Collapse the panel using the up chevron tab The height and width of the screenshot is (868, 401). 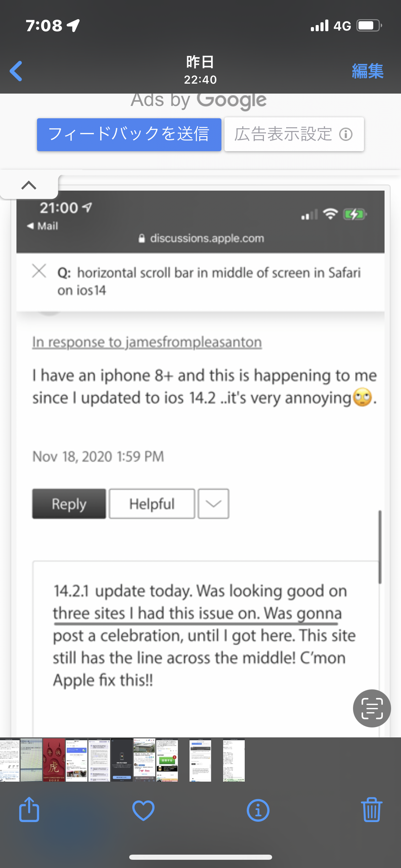[29, 185]
